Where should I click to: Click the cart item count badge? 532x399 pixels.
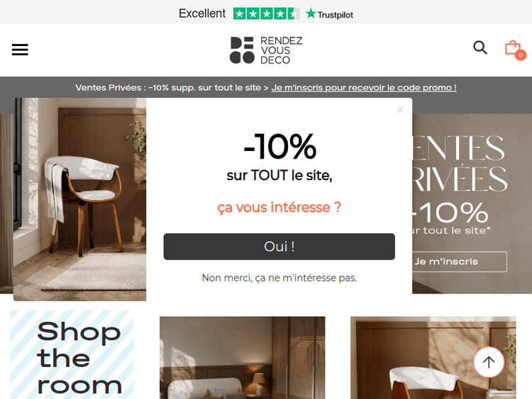521,55
